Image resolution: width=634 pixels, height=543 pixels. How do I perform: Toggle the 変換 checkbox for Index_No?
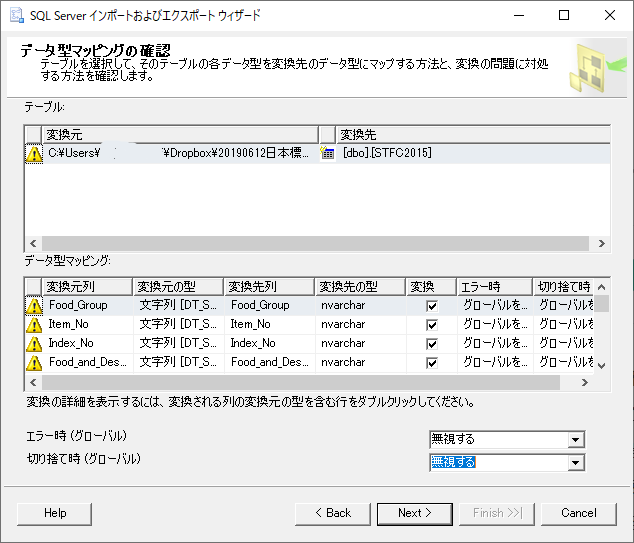pos(432,344)
